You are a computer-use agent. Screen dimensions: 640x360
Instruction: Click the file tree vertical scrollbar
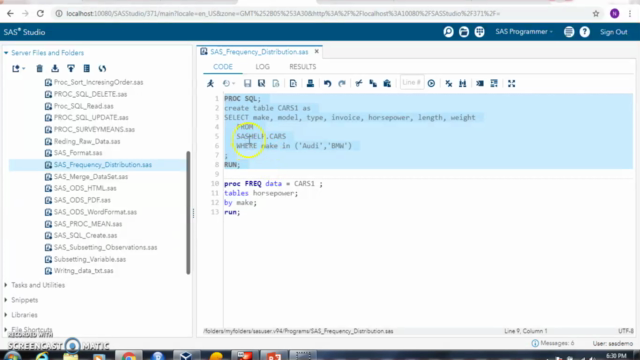[x=188, y=212]
